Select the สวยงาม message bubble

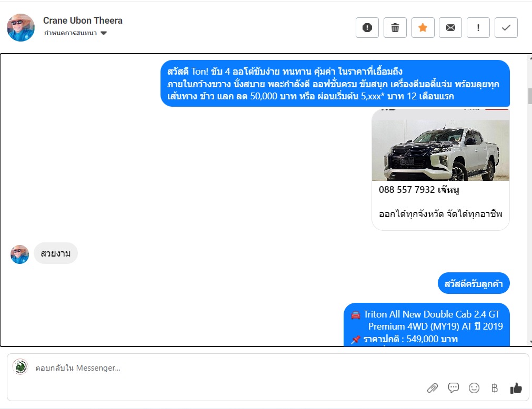[56, 253]
